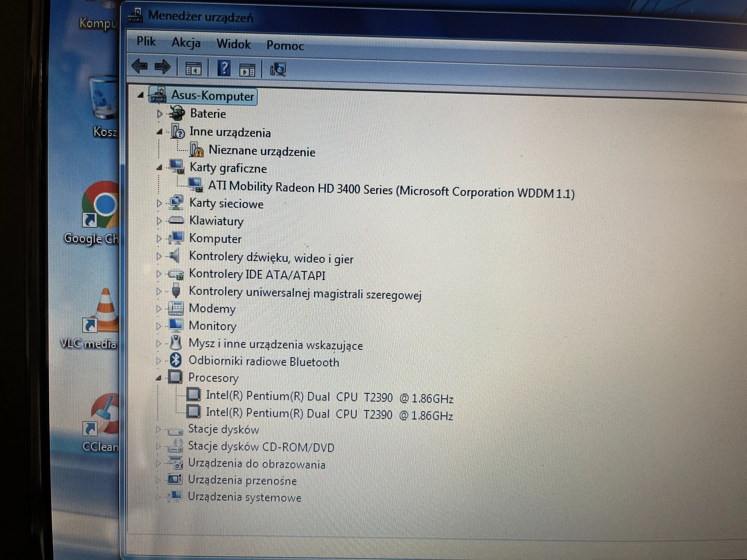The image size is (747, 560).
Task: Select the Asus-Komputer root node
Action: pos(212,96)
